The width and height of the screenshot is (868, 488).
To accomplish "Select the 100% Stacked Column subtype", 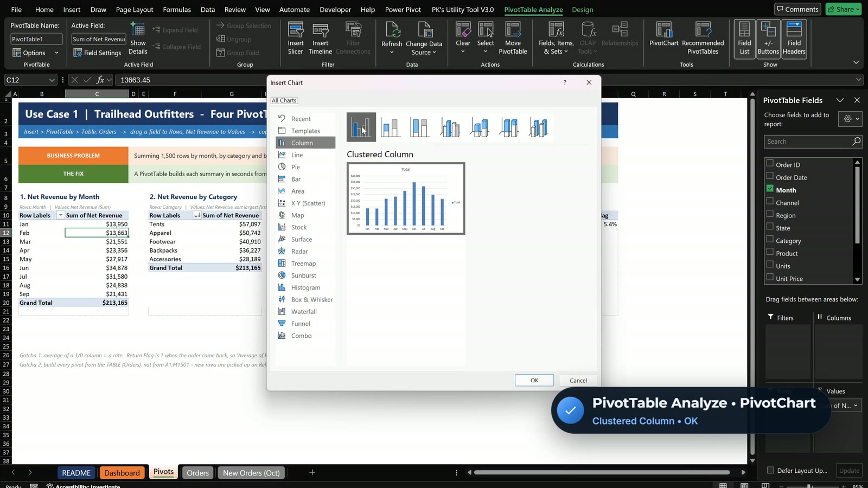I will click(420, 127).
